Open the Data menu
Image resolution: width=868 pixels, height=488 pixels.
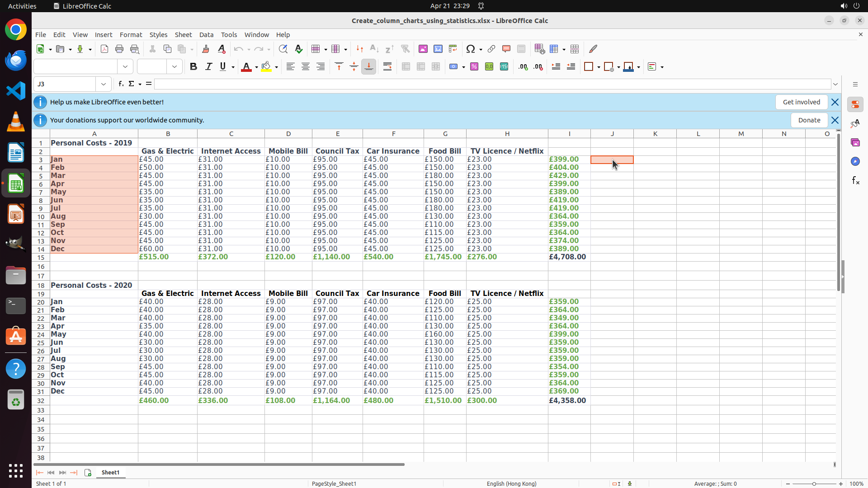pyautogui.click(x=206, y=35)
